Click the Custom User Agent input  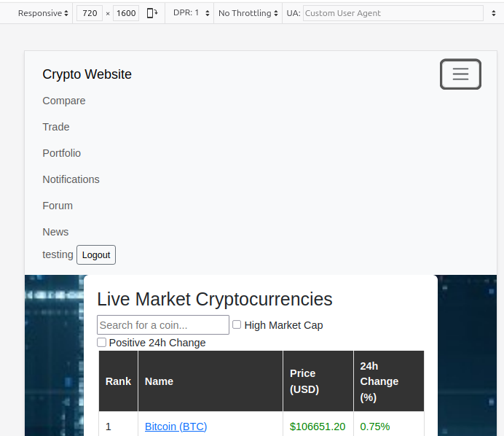393,13
